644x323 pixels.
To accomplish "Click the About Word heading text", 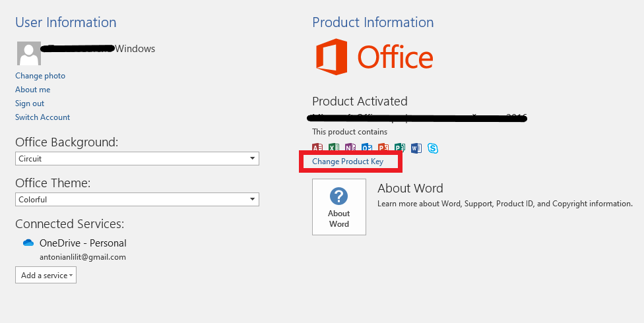I will click(x=410, y=189).
